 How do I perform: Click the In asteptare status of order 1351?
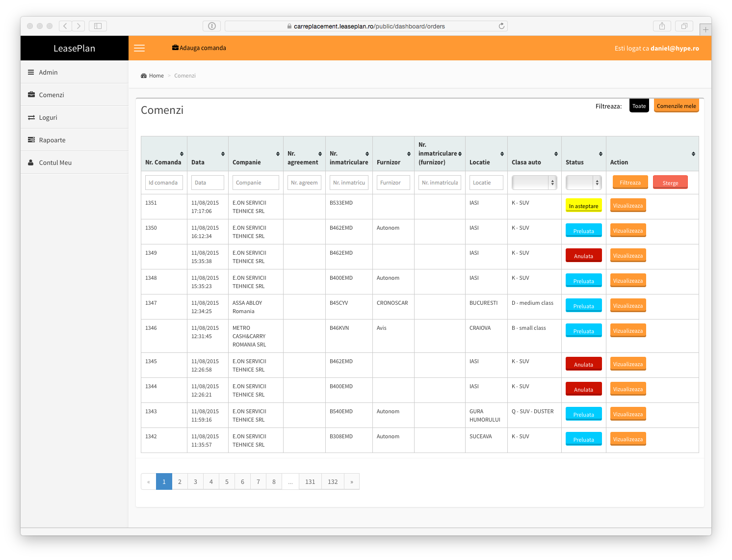[x=584, y=206]
